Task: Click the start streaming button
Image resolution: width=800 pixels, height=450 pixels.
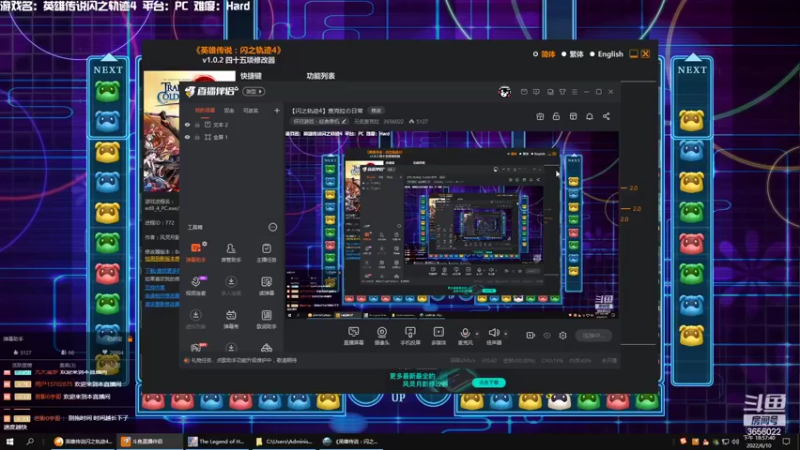Action: pos(594,335)
